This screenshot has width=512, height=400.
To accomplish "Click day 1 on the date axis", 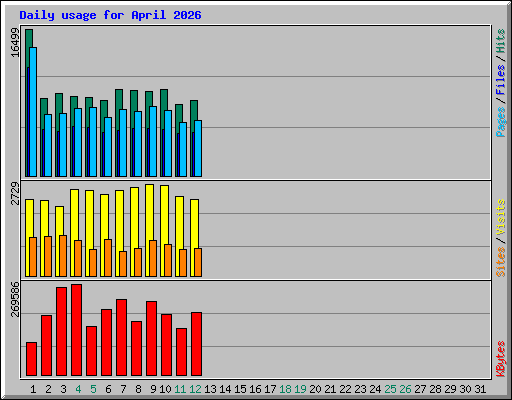I will click(x=33, y=389).
